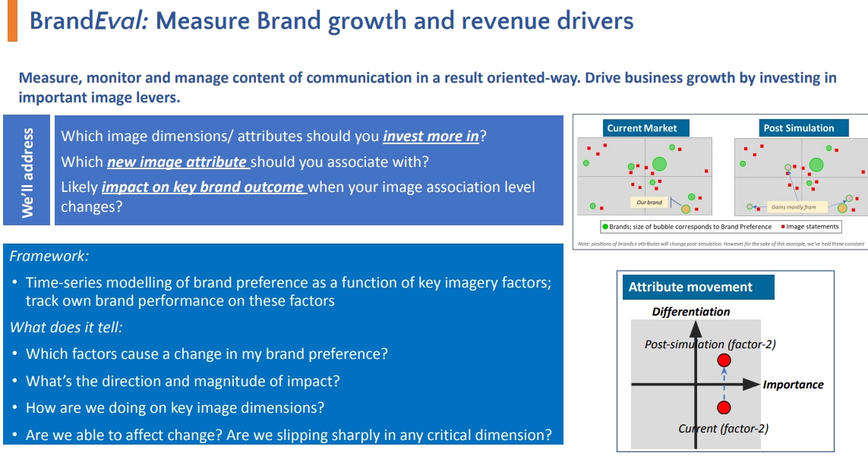Click the red dot above the Importance axis
The image size is (868, 456).
click(x=724, y=360)
